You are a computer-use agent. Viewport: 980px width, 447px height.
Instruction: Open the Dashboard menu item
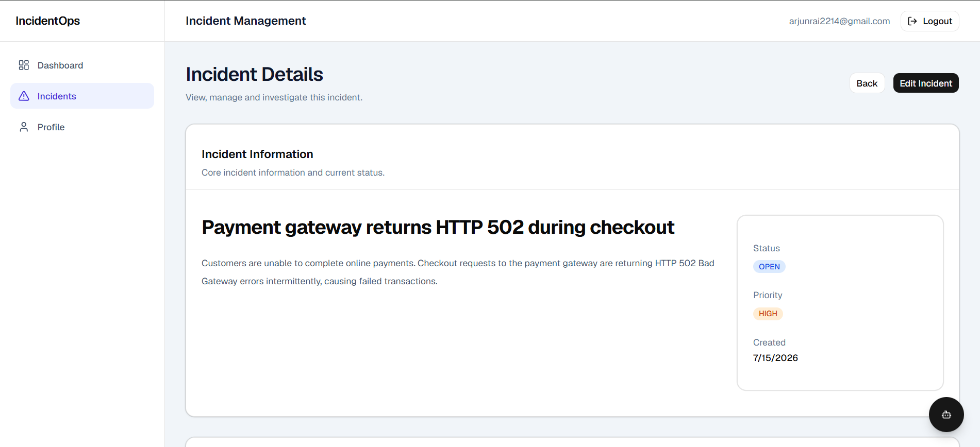point(82,65)
